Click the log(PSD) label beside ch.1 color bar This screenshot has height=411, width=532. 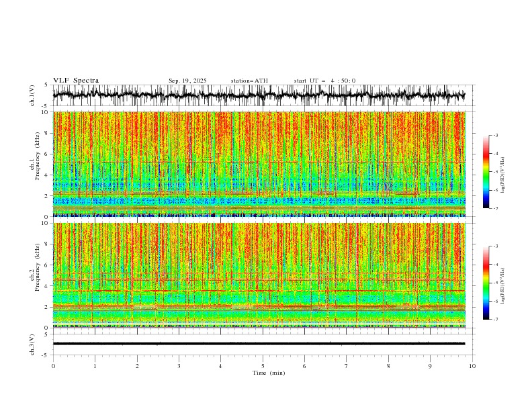tap(502, 175)
